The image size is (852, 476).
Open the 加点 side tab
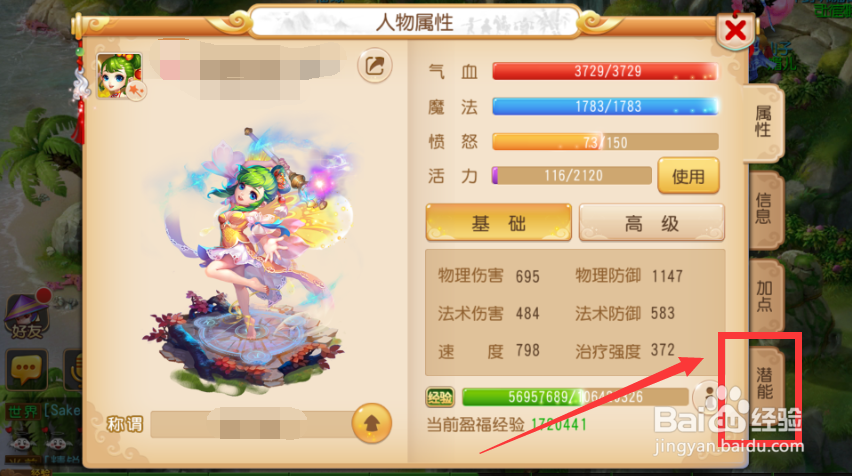pos(765,296)
